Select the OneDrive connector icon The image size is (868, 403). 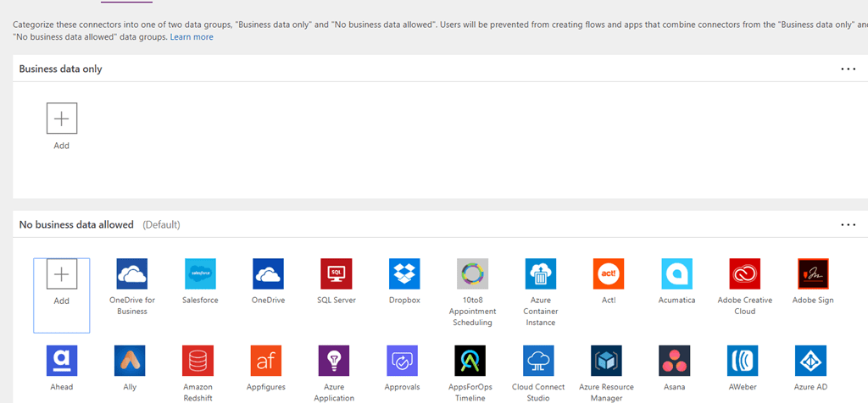click(x=269, y=273)
